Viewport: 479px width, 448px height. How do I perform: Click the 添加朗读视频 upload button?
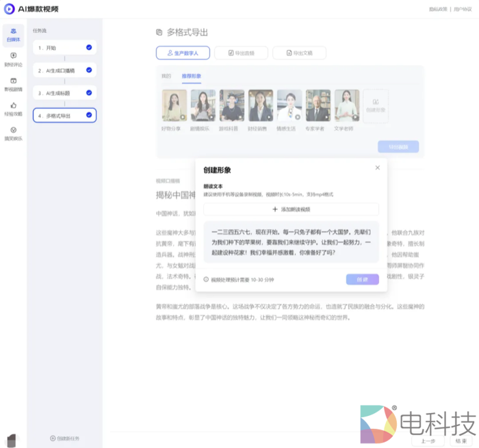click(x=291, y=209)
